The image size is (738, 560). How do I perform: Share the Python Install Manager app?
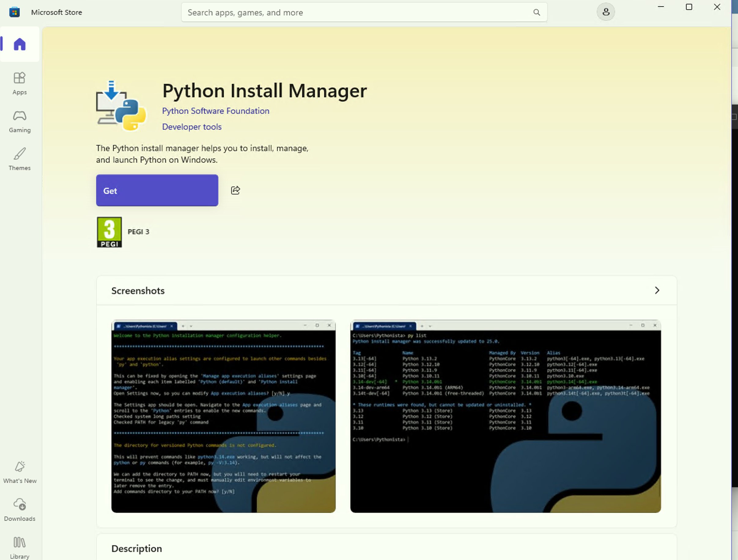click(x=235, y=190)
